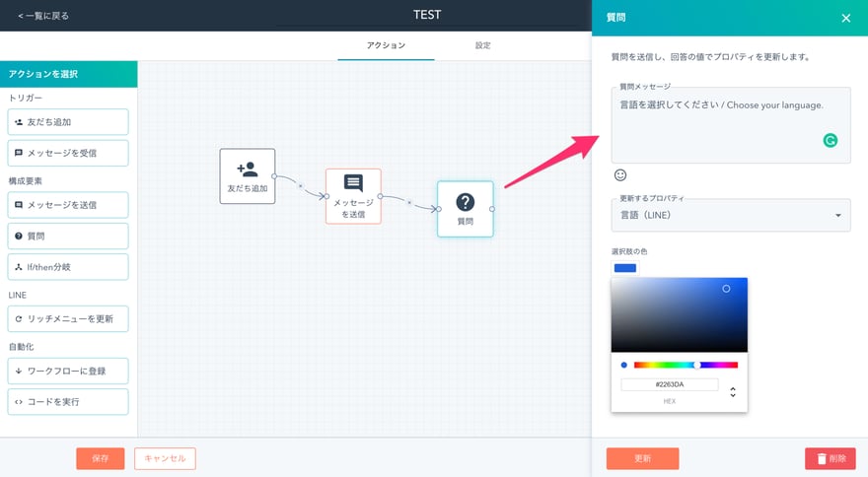This screenshot has height=477, width=868.
Task: Close the 質問 panel with X icon
Action: (845, 18)
